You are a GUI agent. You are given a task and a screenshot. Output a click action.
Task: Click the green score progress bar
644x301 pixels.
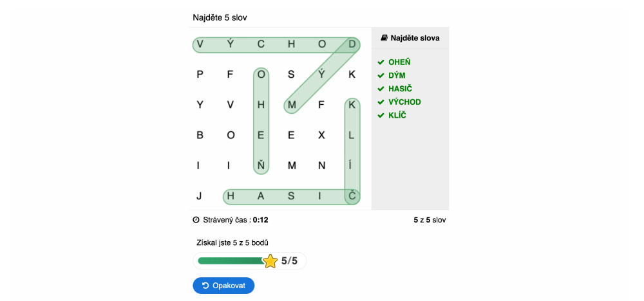[x=231, y=261]
